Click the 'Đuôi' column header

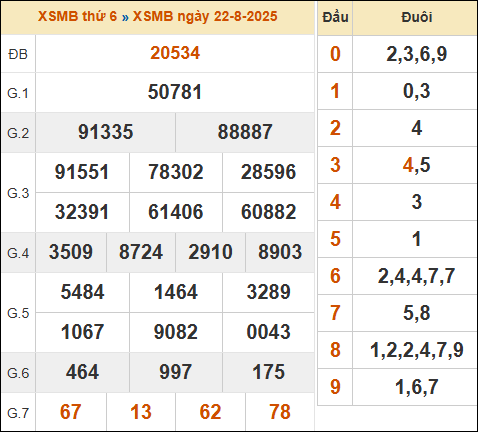coord(417,17)
